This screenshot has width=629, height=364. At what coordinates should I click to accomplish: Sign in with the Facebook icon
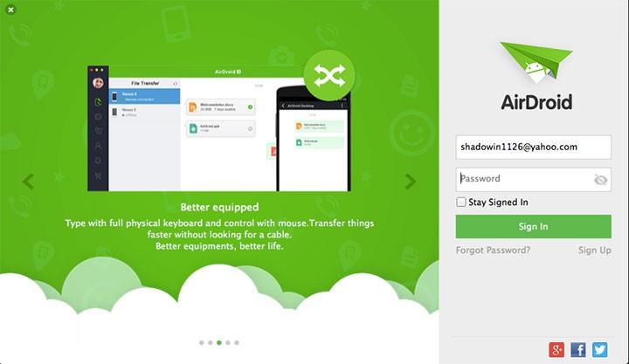click(x=578, y=349)
